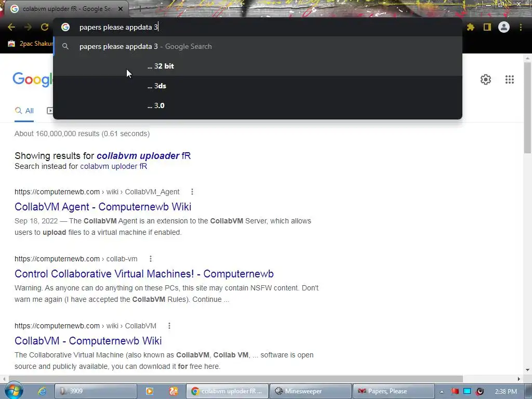Open 'CollabVM Agent - Computernewb Wiki' result
532x399 pixels.
pos(103,207)
